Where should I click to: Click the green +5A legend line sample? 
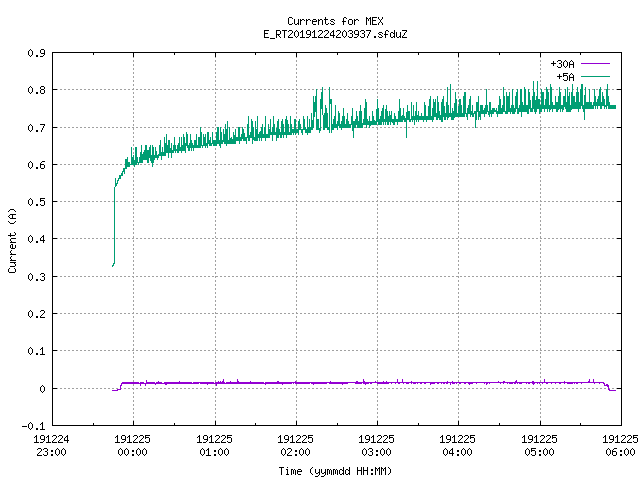coord(595,76)
